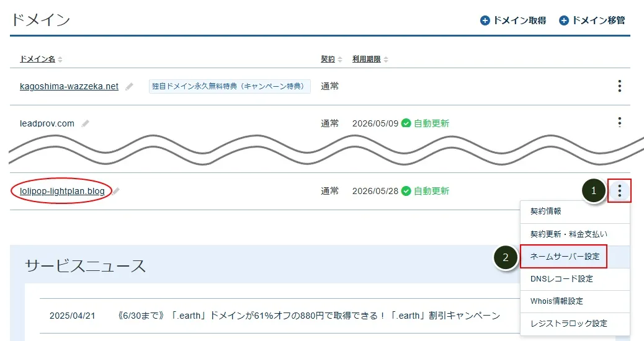Click pencil edit icon next to lolipop-lightplan.blog
Image resolution: width=644 pixels, height=341 pixels.
point(116,192)
